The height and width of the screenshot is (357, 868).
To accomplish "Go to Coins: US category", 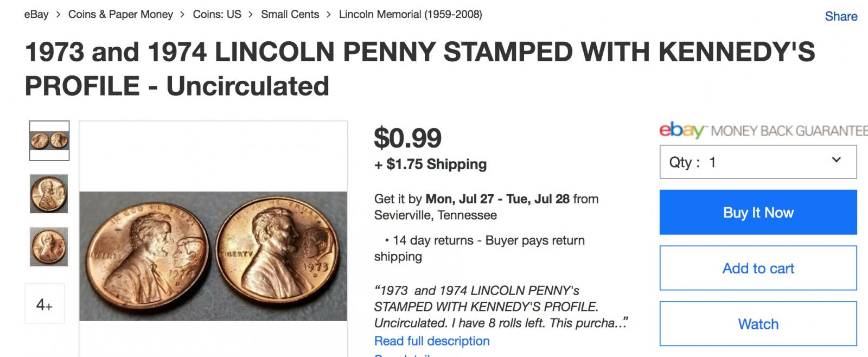I will 217,15.
